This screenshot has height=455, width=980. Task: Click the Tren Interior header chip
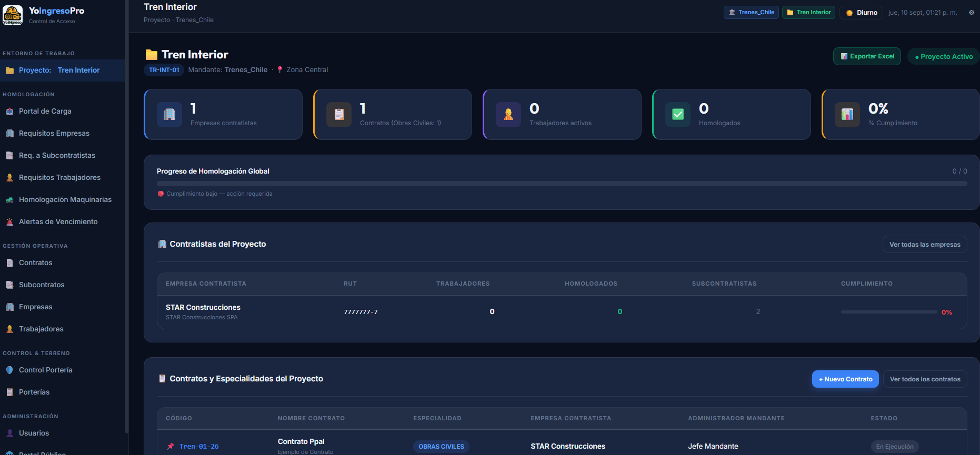[808, 13]
